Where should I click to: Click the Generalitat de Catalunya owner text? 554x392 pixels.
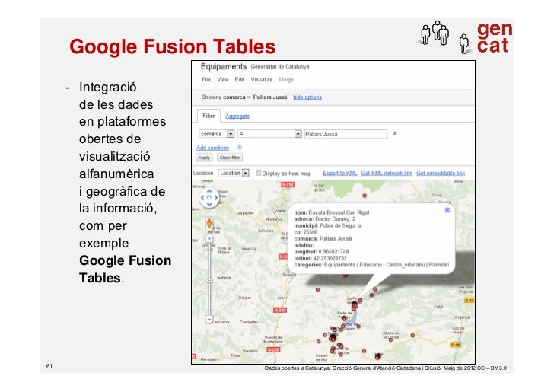coord(280,66)
